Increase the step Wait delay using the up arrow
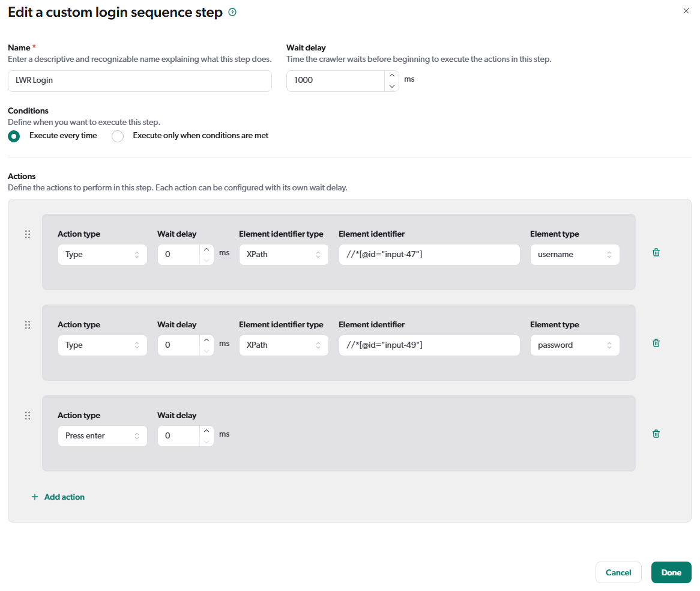 tap(391, 76)
